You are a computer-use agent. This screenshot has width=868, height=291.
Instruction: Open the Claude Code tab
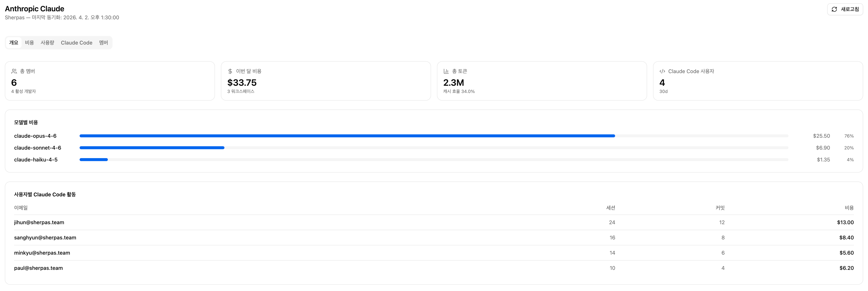coord(76,43)
